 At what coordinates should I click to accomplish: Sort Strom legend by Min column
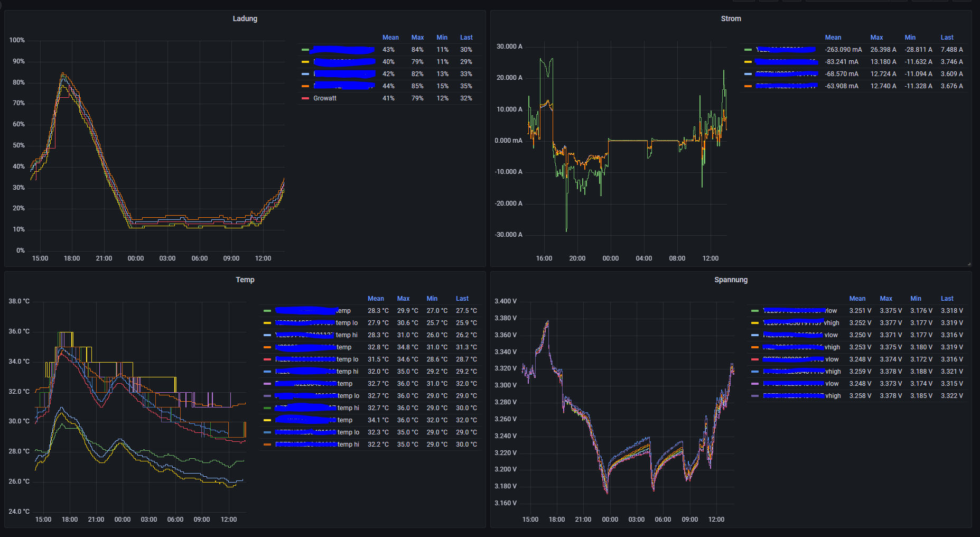click(x=910, y=38)
